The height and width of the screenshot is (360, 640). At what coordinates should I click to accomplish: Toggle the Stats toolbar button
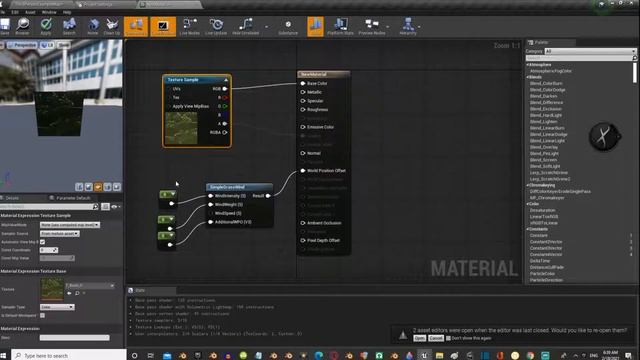(x=316, y=27)
